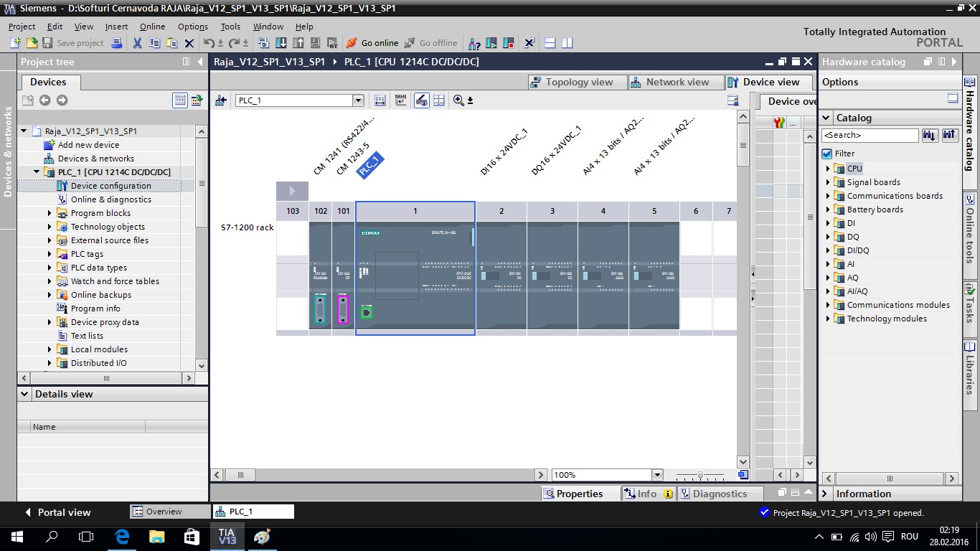The width and height of the screenshot is (980, 551).
Task: Click Stop CPU icon
Action: pos(509,43)
